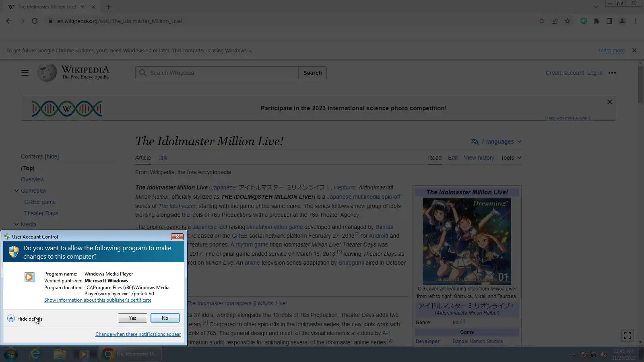Screen dimensions: 644x362
Task: Click the page vertical scrollbar thumb
Action: [640, 84]
